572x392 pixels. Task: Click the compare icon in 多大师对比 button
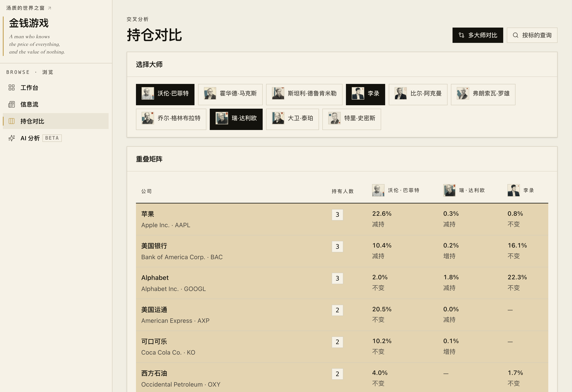pos(462,35)
